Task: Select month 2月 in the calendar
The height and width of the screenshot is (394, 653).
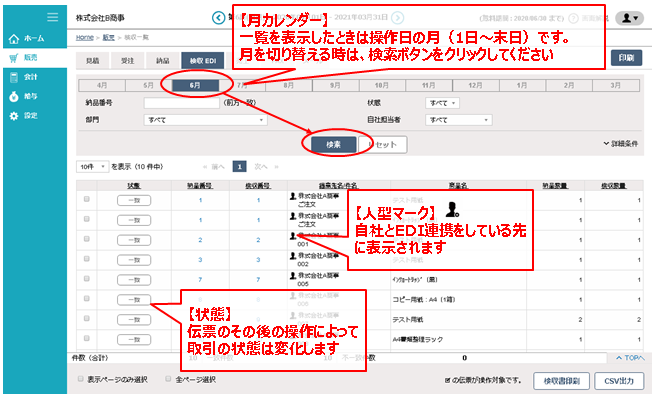Action: [x=569, y=85]
